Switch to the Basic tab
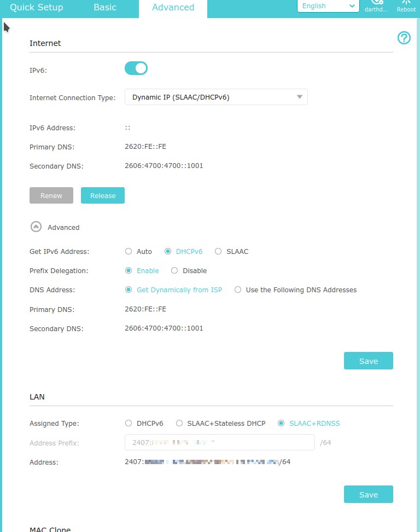The width and height of the screenshot is (420, 532). (105, 8)
